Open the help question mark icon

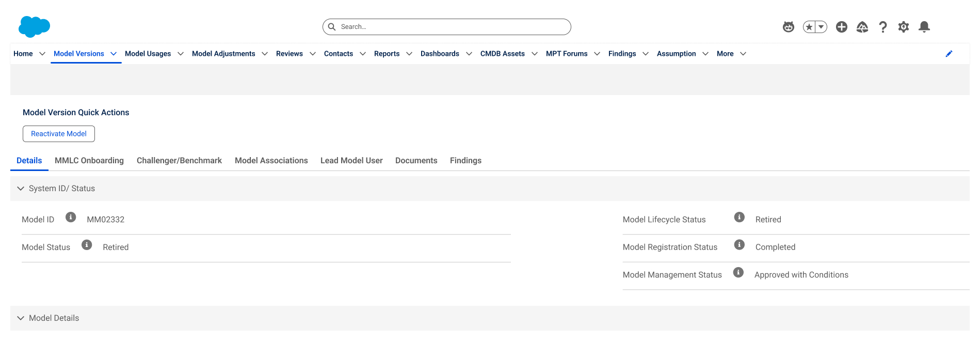click(883, 27)
